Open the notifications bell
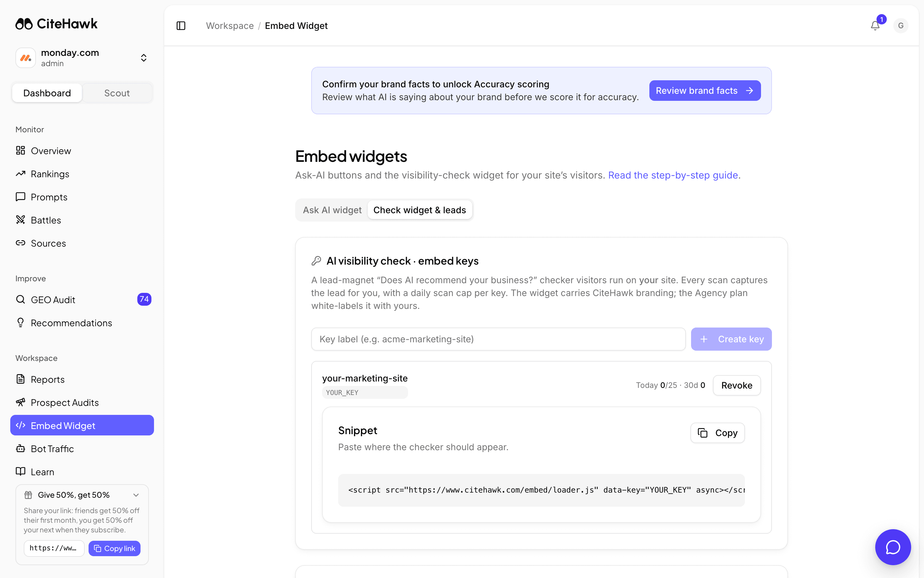This screenshot has width=924, height=578. click(875, 26)
